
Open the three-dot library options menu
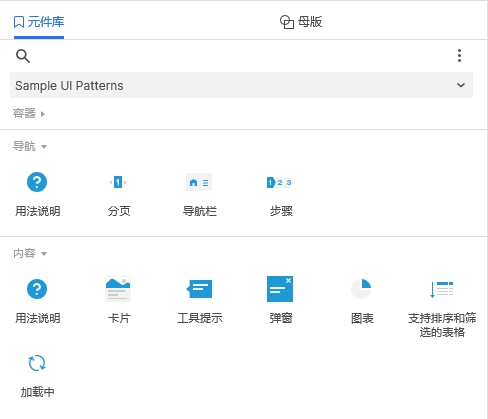pos(459,56)
